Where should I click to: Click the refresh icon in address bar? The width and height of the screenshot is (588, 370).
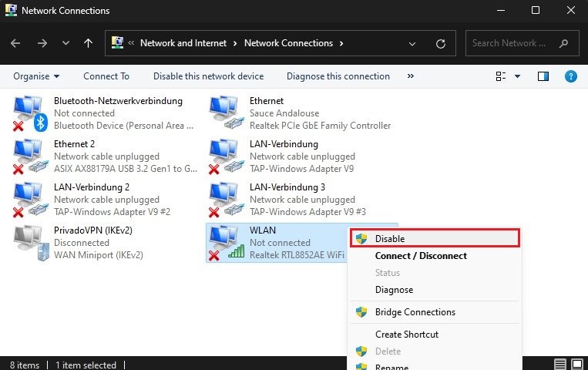click(440, 44)
